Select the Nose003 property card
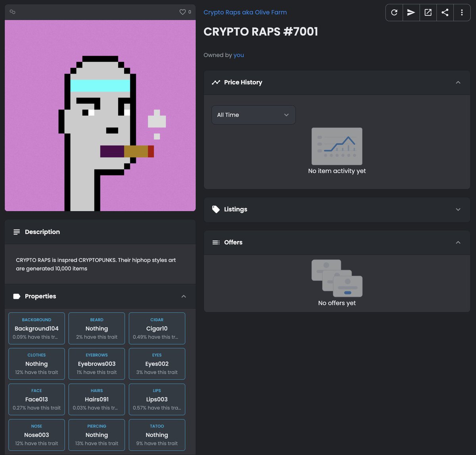This screenshot has height=455, width=476. coord(36,435)
